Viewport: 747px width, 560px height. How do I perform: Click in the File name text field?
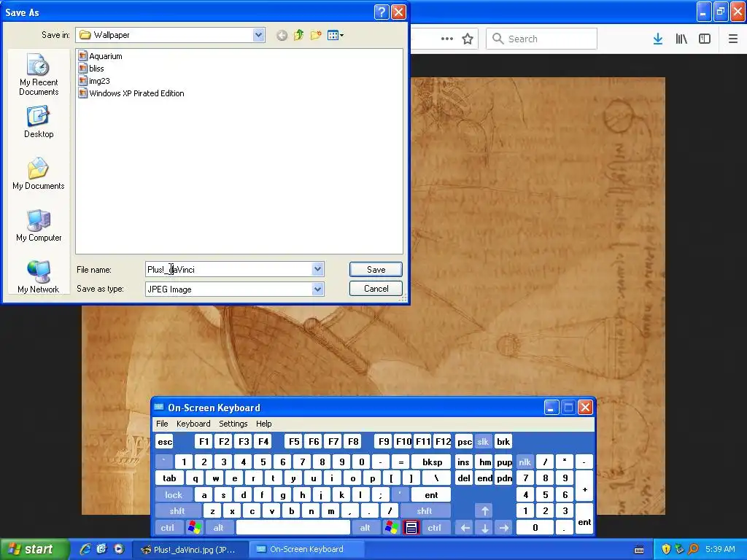tap(228, 270)
